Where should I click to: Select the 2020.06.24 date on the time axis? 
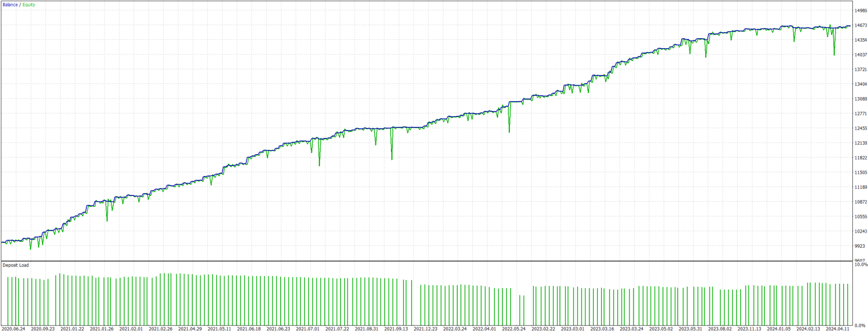(13, 329)
